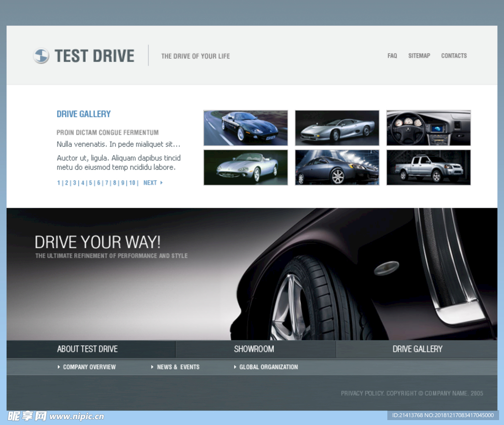Open the silver pickup truck thumbnail
This screenshot has height=425, width=504.
(428, 167)
